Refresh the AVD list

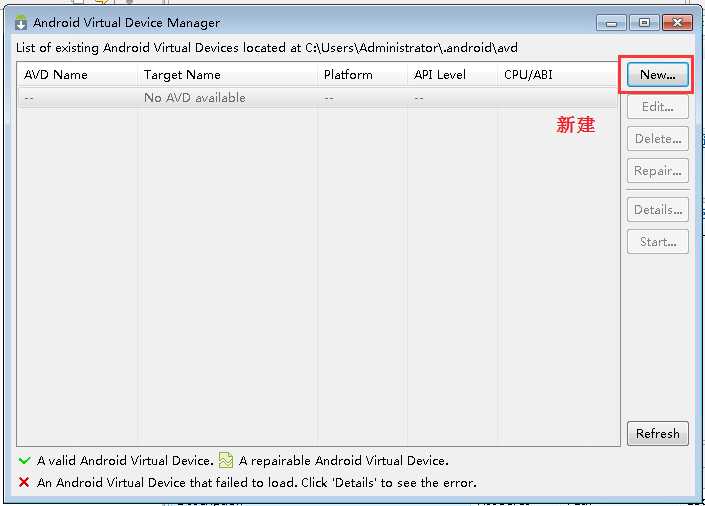click(x=657, y=433)
